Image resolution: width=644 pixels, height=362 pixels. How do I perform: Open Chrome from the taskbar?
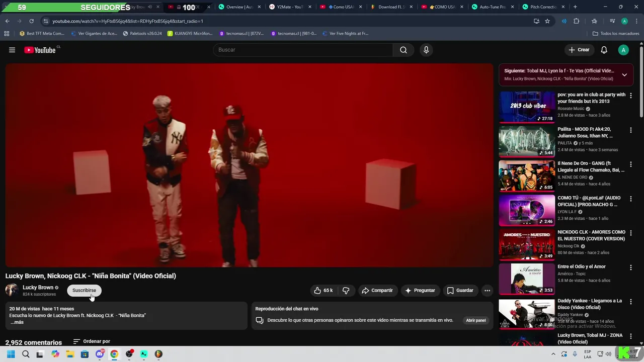point(114,354)
